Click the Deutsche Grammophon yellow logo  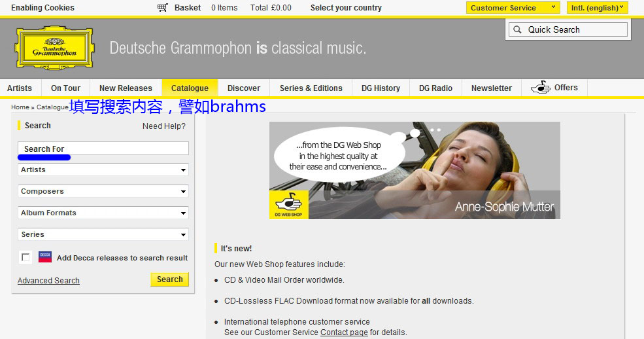click(55, 48)
